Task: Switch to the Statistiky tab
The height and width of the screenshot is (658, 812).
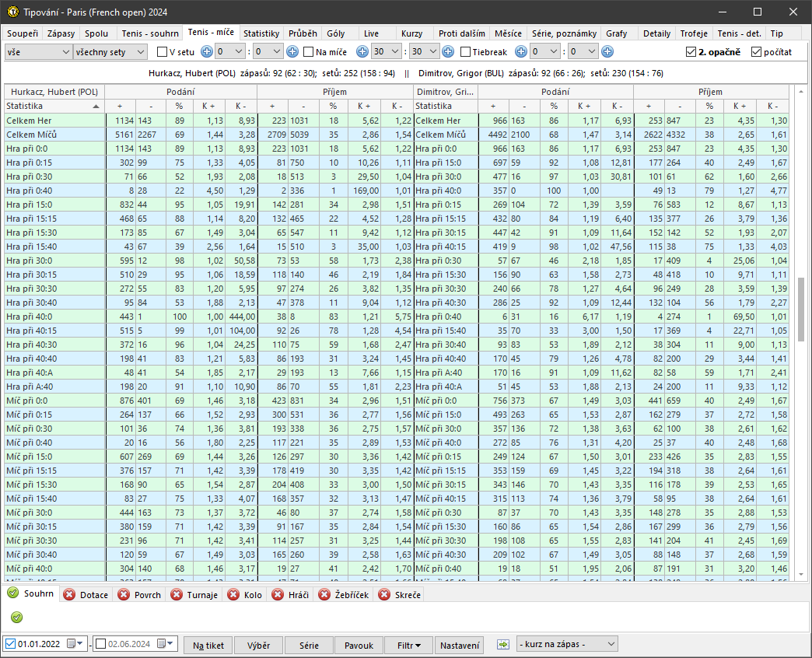Action: pos(261,34)
